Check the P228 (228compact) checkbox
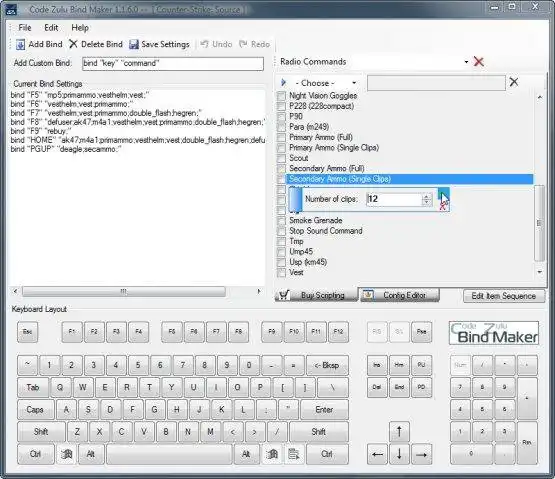The width and height of the screenshot is (555, 479). coord(281,106)
